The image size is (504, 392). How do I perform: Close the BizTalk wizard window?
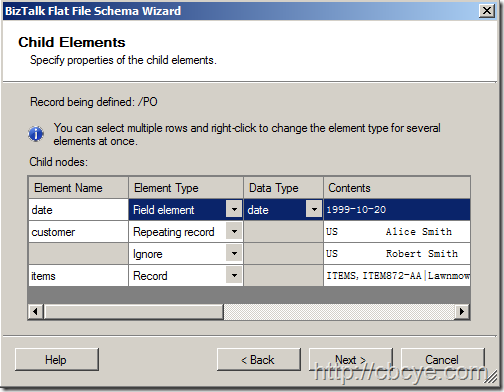487,11
